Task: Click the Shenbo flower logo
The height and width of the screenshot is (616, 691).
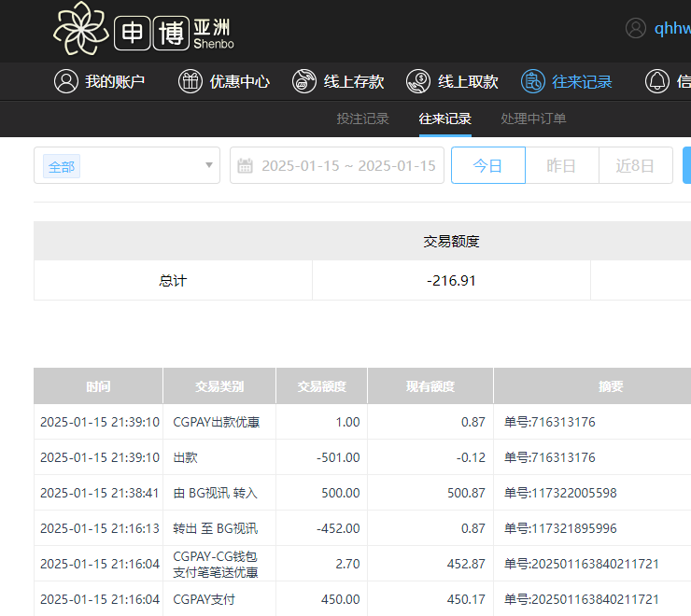Action: click(82, 29)
